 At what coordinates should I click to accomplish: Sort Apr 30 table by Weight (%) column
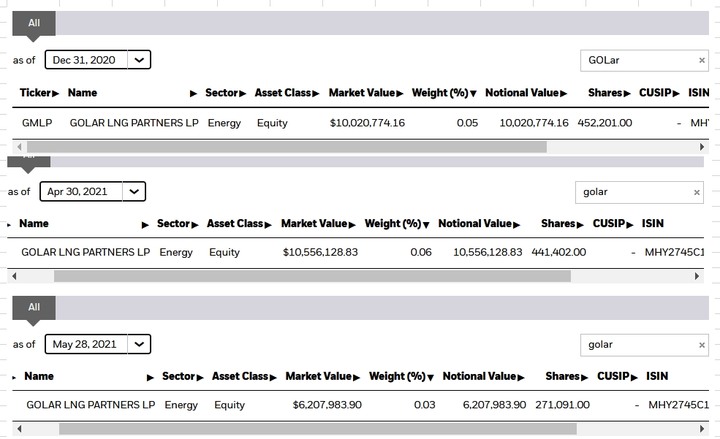point(397,224)
